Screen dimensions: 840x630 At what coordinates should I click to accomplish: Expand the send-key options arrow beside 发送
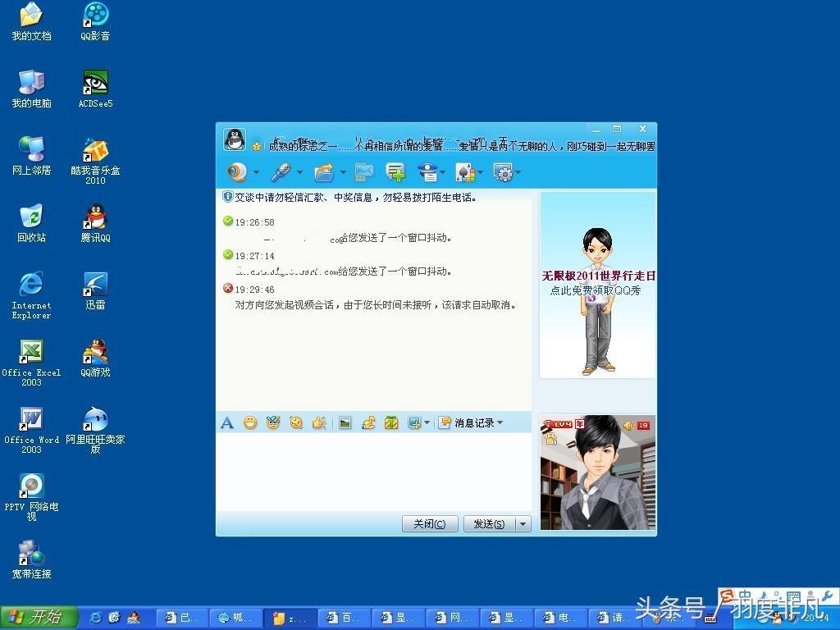523,524
